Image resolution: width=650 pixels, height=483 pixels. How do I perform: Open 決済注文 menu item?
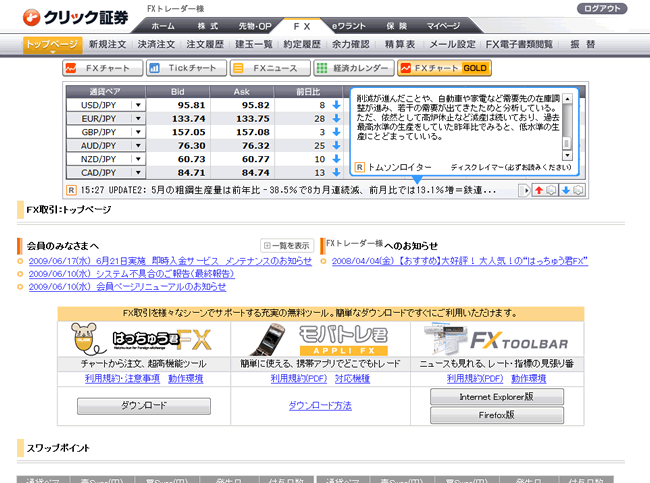(x=156, y=44)
